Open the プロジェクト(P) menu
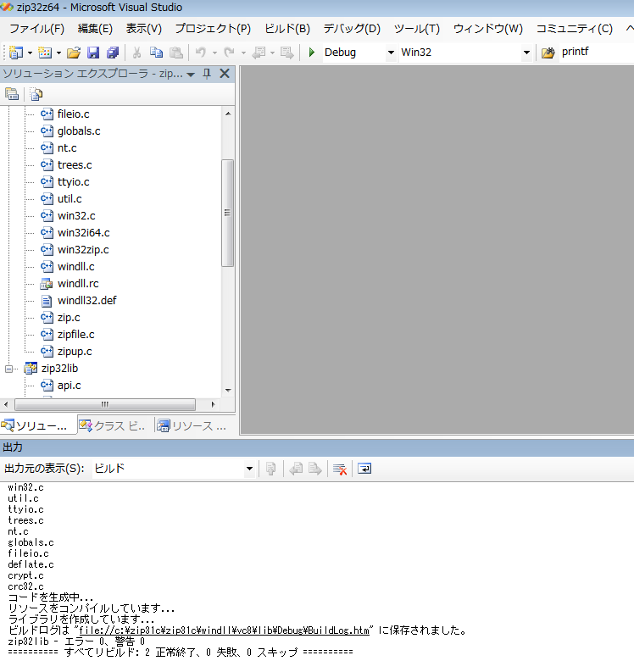This screenshot has height=672, width=634. 213,29
